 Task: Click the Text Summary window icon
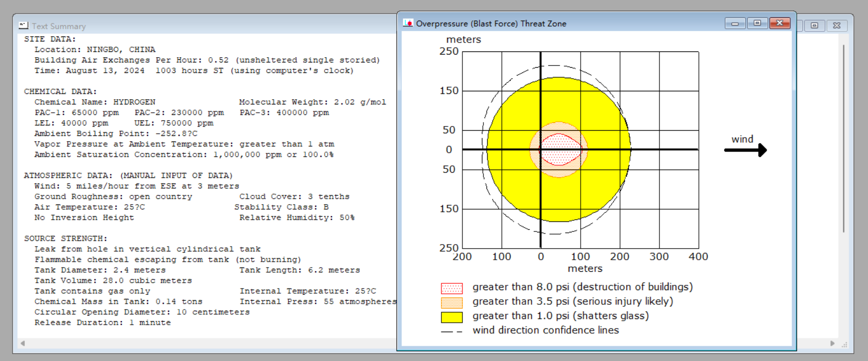23,26
